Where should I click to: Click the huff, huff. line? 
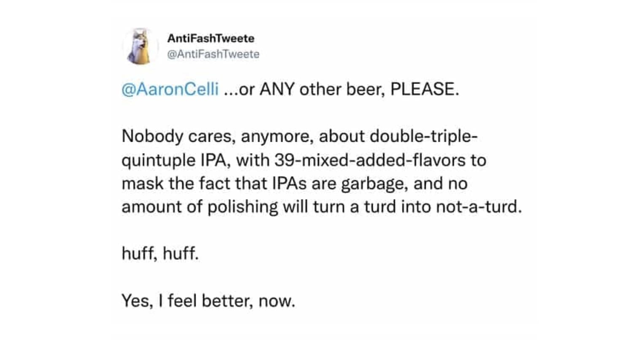point(160,254)
